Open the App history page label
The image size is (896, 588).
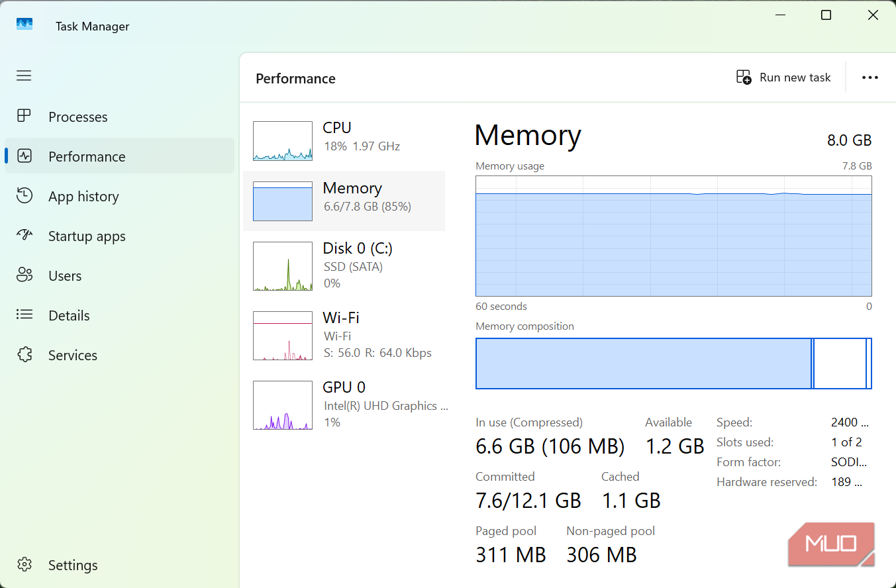[x=83, y=197]
